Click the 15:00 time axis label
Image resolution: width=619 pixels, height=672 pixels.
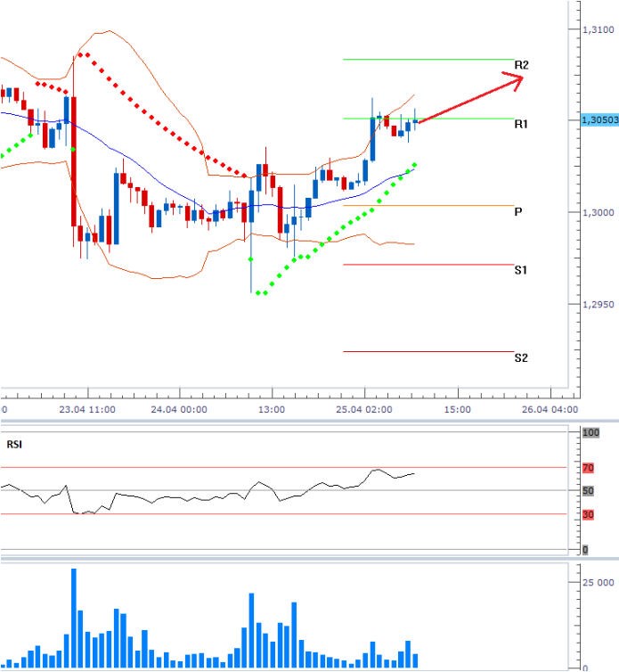coord(458,410)
